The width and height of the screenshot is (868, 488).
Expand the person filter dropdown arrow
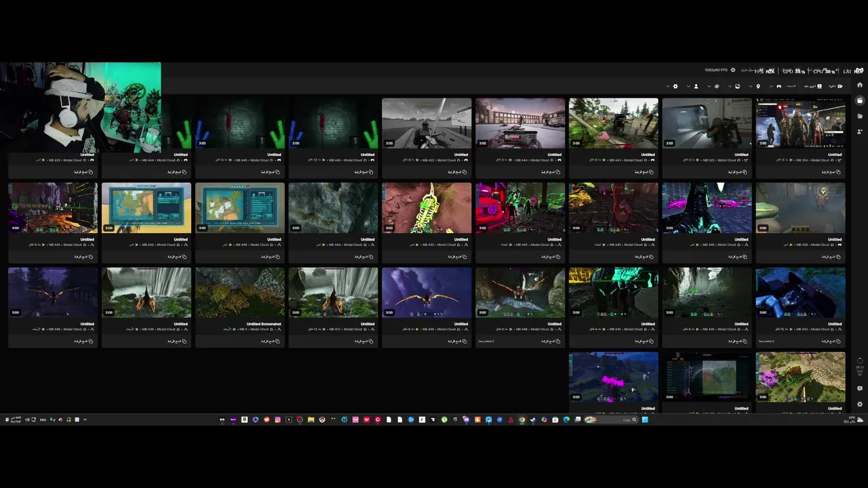click(688, 86)
